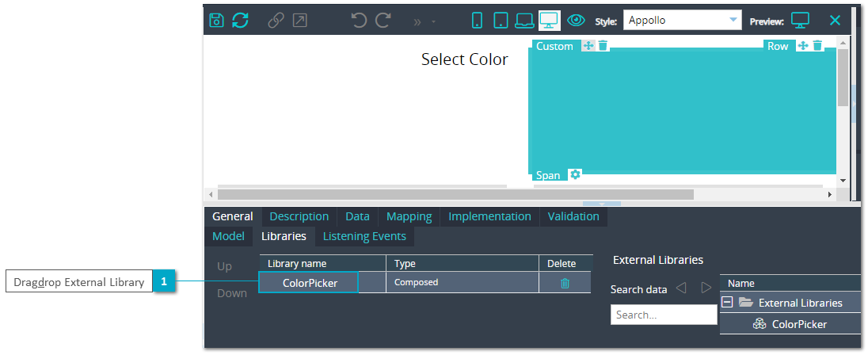Collapse the External Libraries tree node
Viewport: 868px width, 355px height.
pyautogui.click(x=728, y=303)
